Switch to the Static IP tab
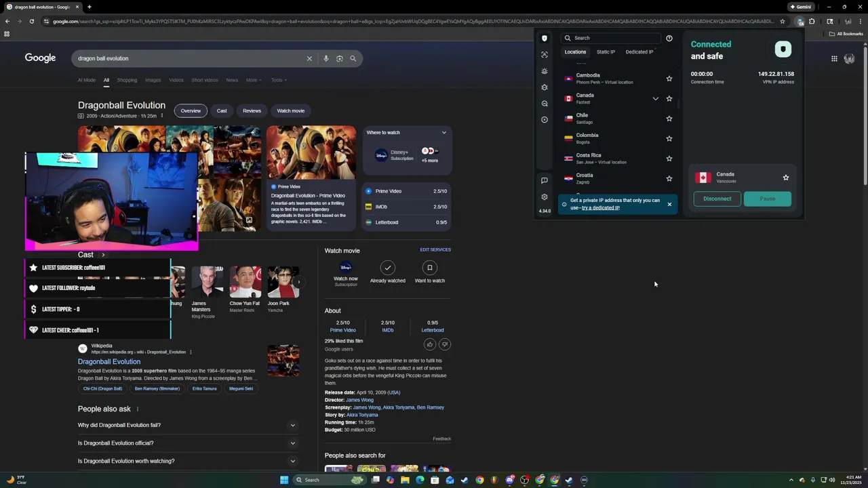 click(x=606, y=52)
